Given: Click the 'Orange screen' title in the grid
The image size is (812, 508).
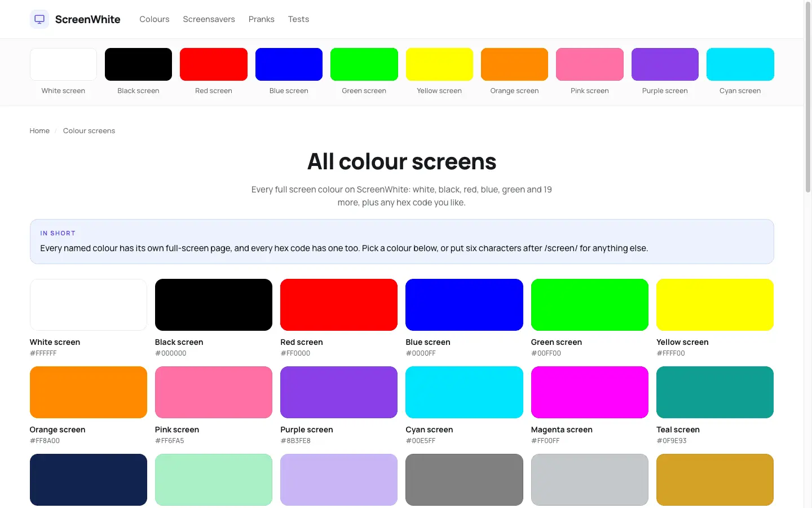Looking at the screenshot, I should pos(58,430).
